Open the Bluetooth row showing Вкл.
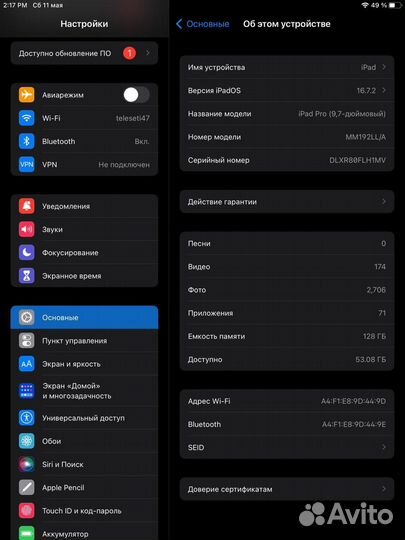This screenshot has width=405, height=540. 84,141
